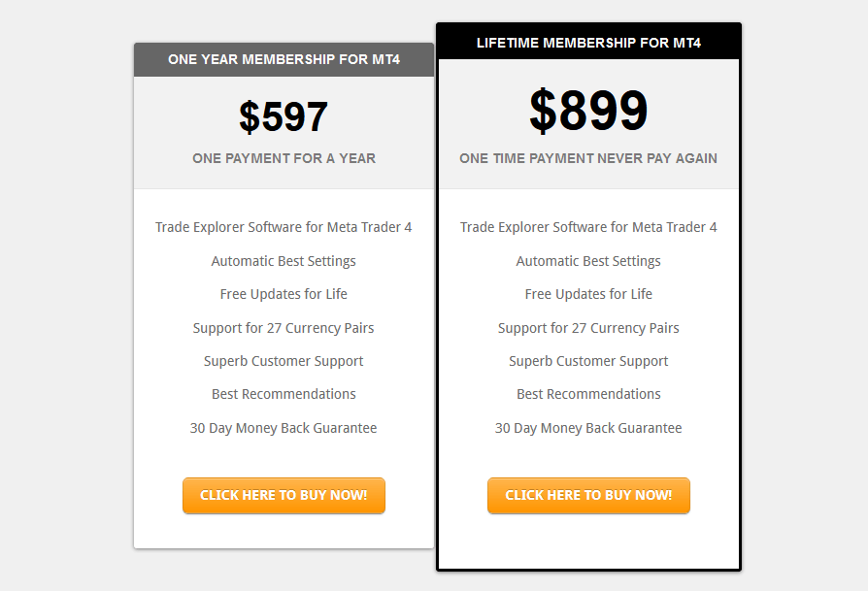Click '30 Day Money Back Guarantee' in one-year plan

[284, 428]
